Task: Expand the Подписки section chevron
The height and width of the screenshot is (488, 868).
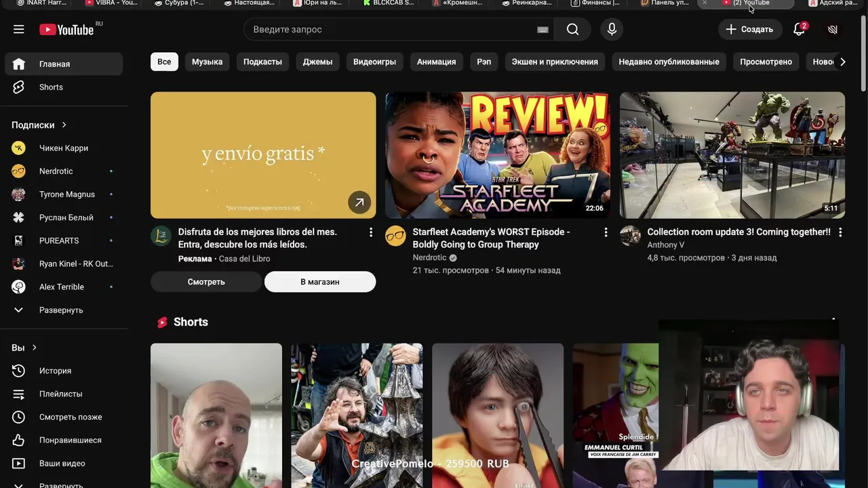Action: [x=64, y=125]
